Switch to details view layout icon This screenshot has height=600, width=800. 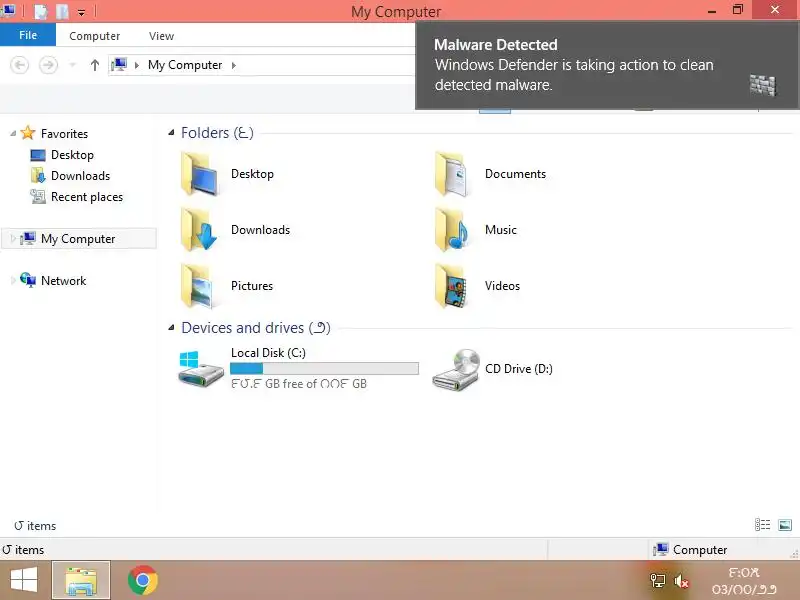[762, 524]
